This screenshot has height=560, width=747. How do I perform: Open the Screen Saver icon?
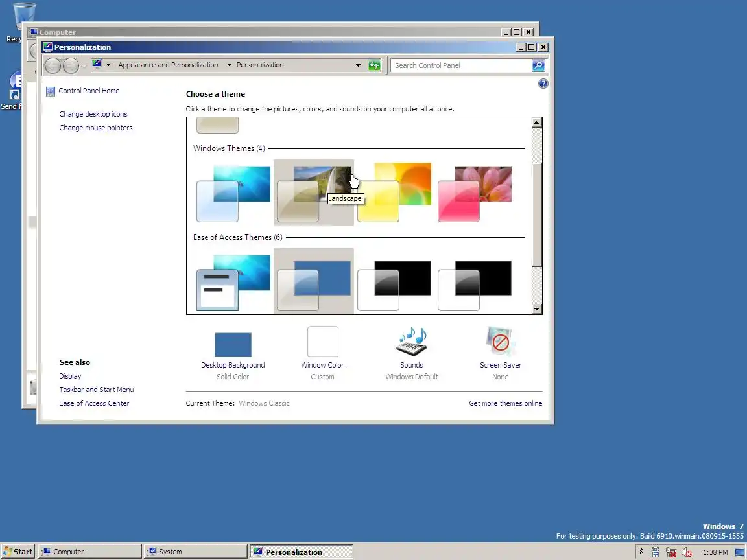point(500,342)
